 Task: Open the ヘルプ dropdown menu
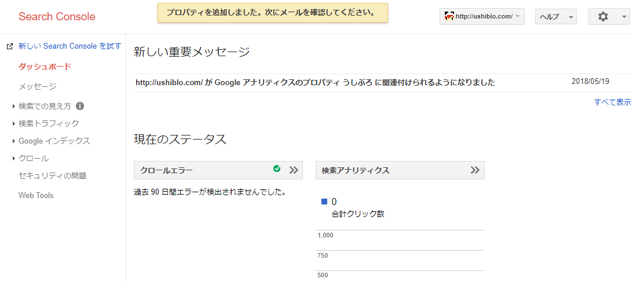pos(556,17)
